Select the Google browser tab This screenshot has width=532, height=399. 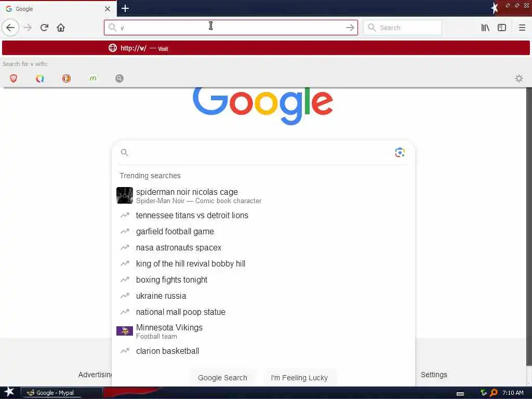(58, 9)
